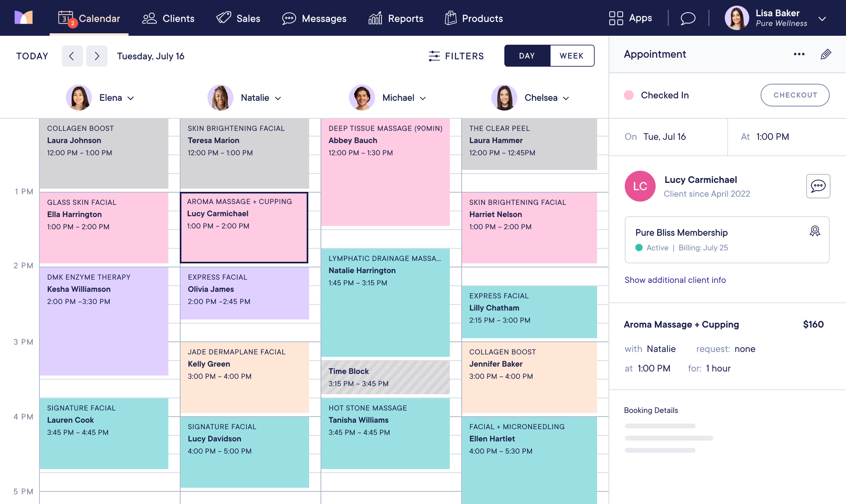Switch the calendar to WEEK view
The height and width of the screenshot is (504, 846).
[572, 56]
